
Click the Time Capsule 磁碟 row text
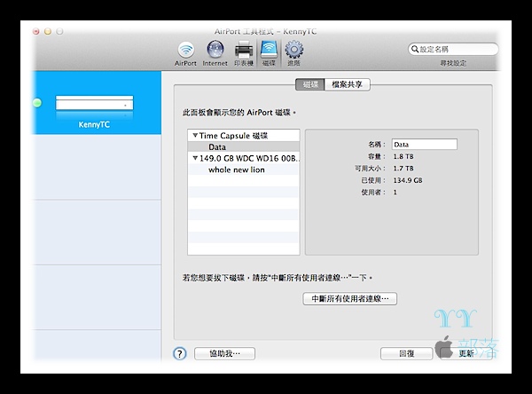233,136
